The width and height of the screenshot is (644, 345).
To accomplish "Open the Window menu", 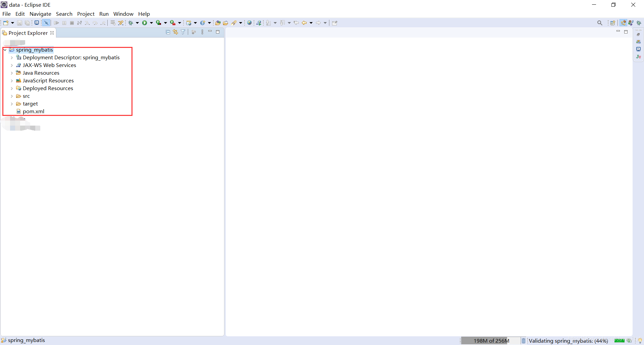I will coord(123,14).
